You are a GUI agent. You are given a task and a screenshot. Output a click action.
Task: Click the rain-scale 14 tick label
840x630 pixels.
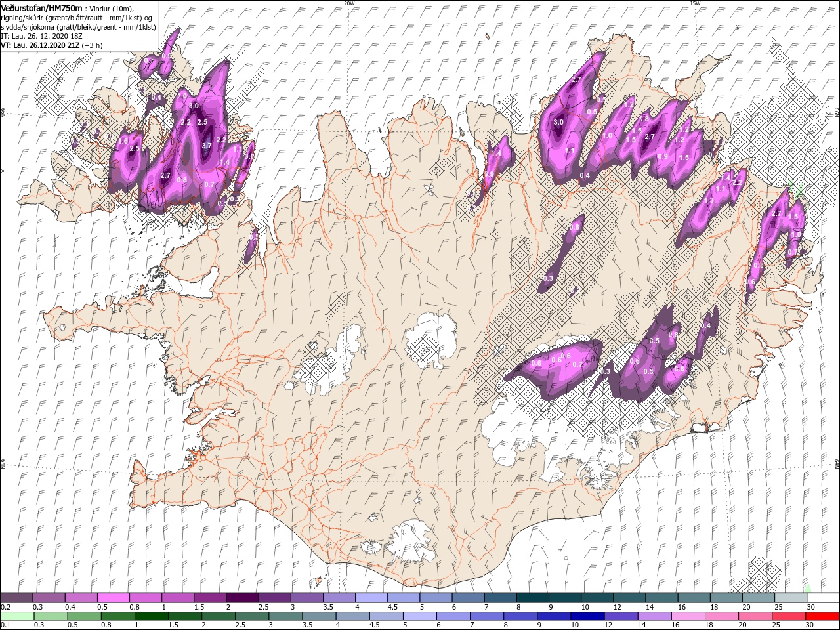(x=642, y=625)
